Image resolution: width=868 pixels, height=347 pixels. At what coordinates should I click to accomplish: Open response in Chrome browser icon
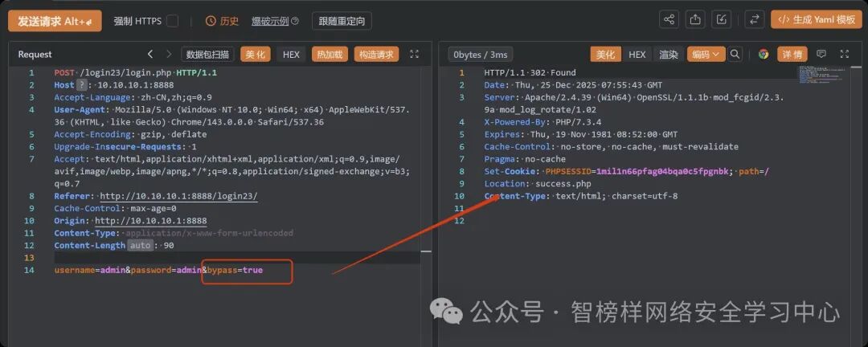click(x=764, y=55)
